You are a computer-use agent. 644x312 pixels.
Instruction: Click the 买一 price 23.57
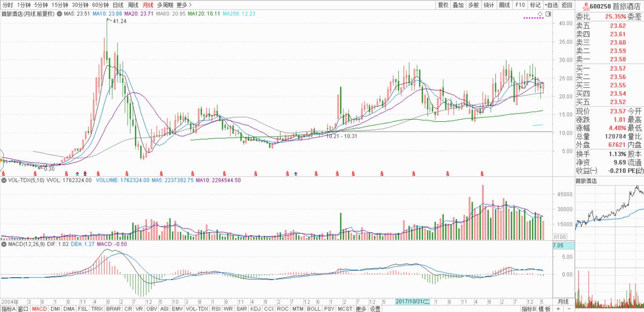point(619,68)
